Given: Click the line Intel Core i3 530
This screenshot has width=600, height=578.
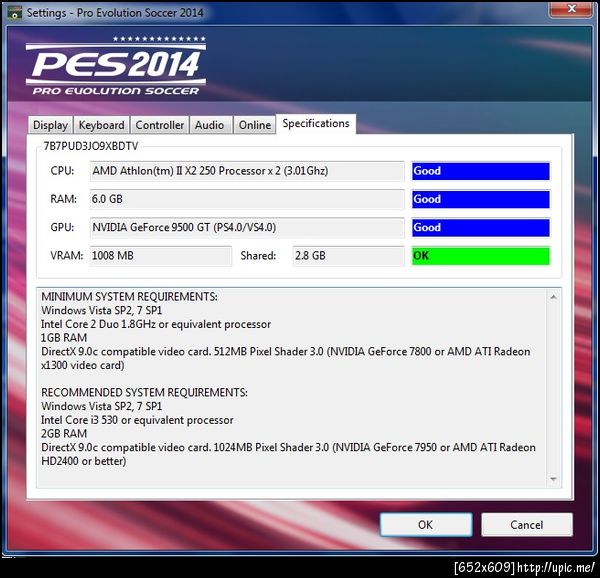Looking at the screenshot, I should point(137,420).
